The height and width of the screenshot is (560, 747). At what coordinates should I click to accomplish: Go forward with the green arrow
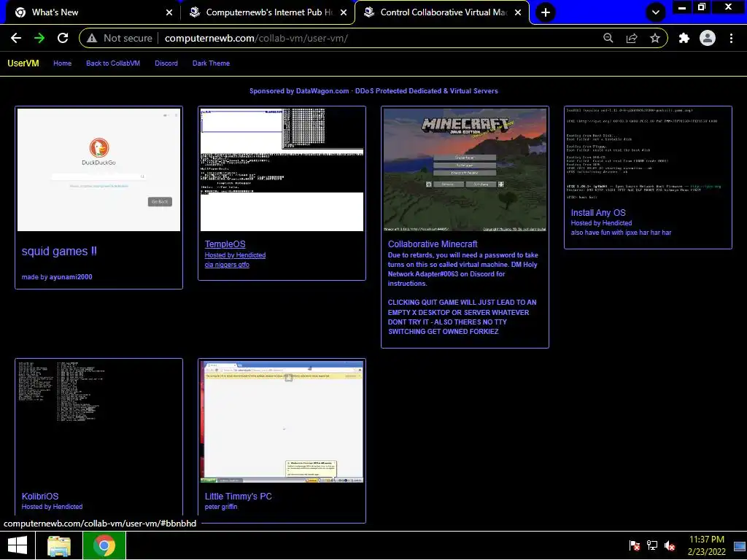tap(39, 38)
